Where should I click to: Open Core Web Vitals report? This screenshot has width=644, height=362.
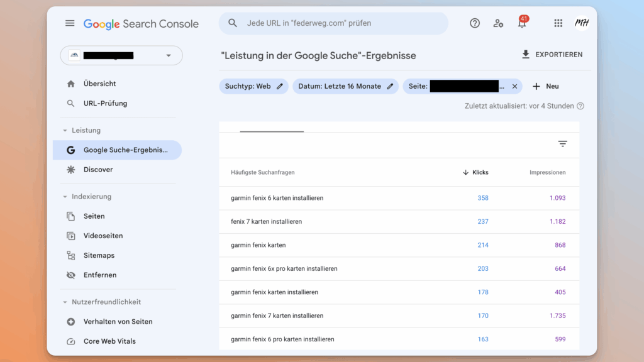pos(109,341)
